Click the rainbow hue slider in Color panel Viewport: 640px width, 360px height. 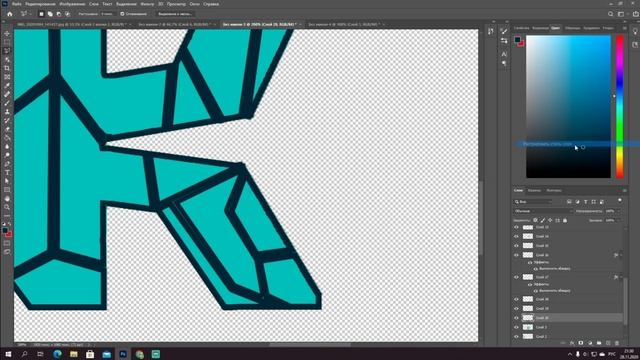tap(620, 107)
